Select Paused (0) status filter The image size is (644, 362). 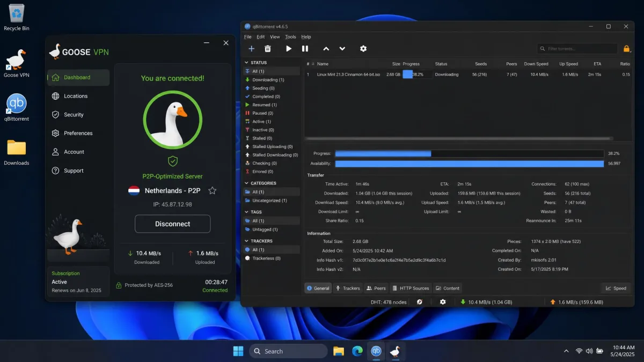pos(272,113)
